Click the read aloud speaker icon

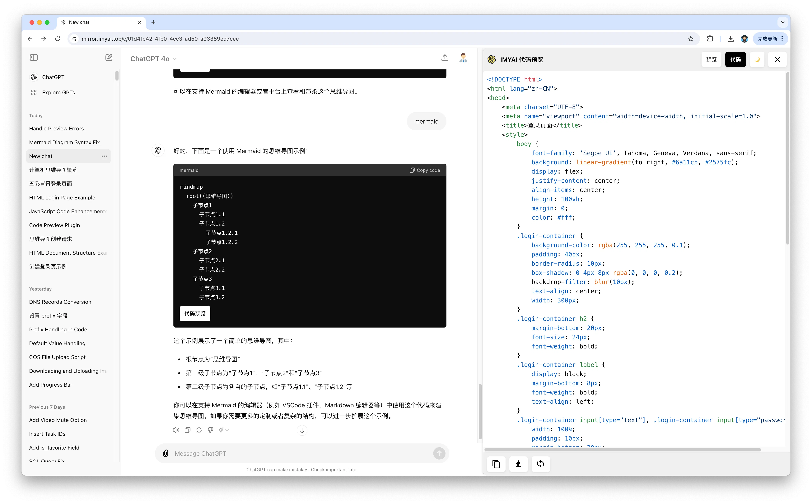point(176,430)
